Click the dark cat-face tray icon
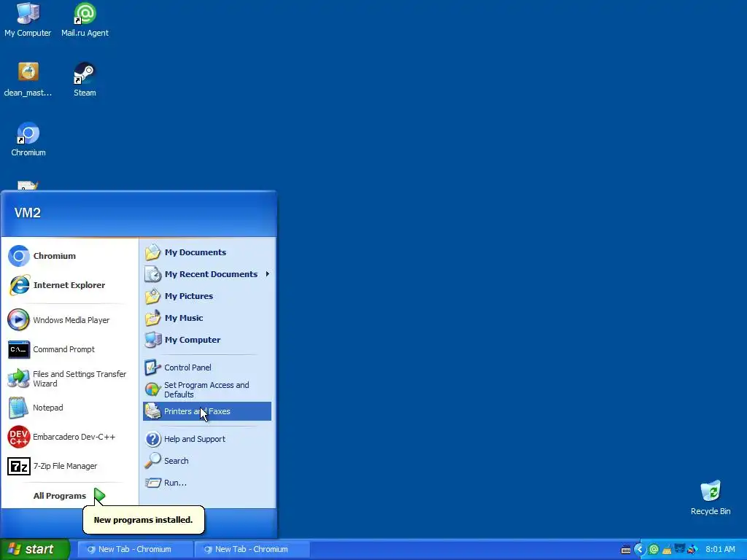The image size is (747, 560). 680,549
